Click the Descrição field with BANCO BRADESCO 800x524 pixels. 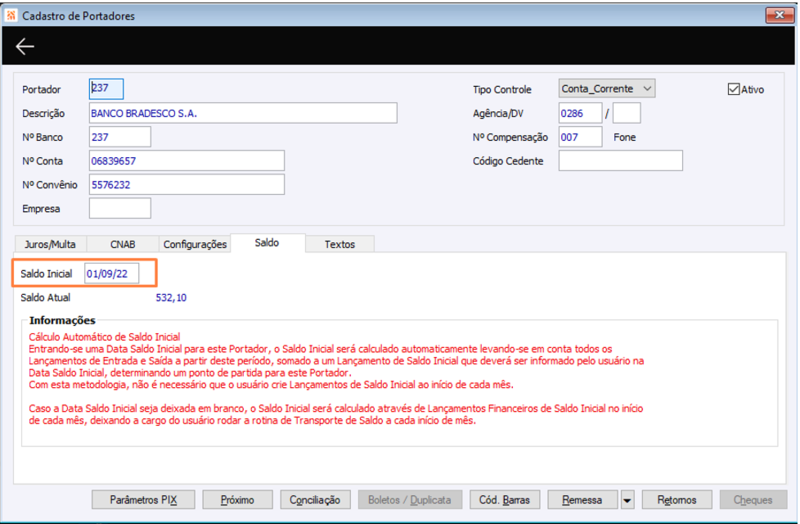(243, 113)
